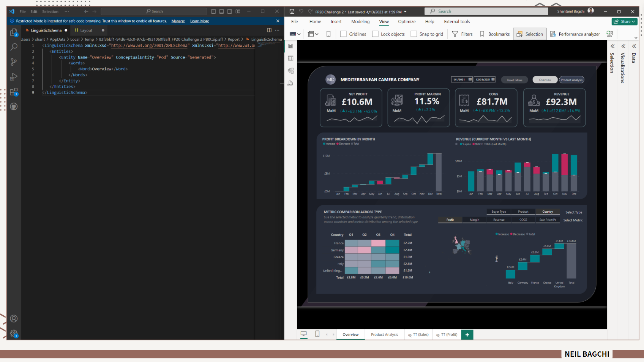644x362 pixels.
Task: Switch to TT (Sales) page tab
Action: pos(418,335)
